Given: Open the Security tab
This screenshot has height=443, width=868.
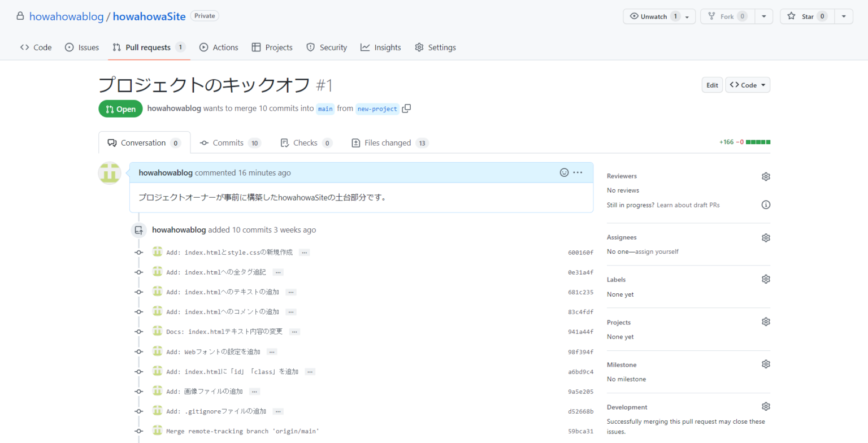Looking at the screenshot, I should (327, 47).
